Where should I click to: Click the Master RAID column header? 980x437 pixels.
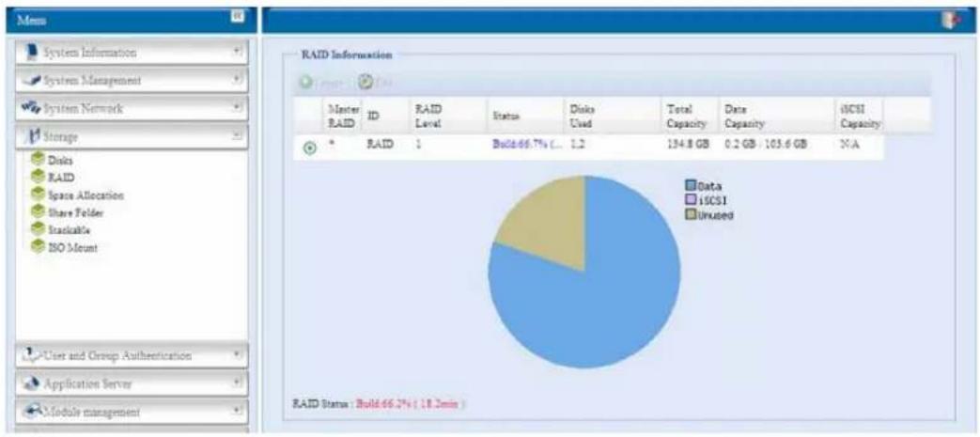tap(340, 116)
